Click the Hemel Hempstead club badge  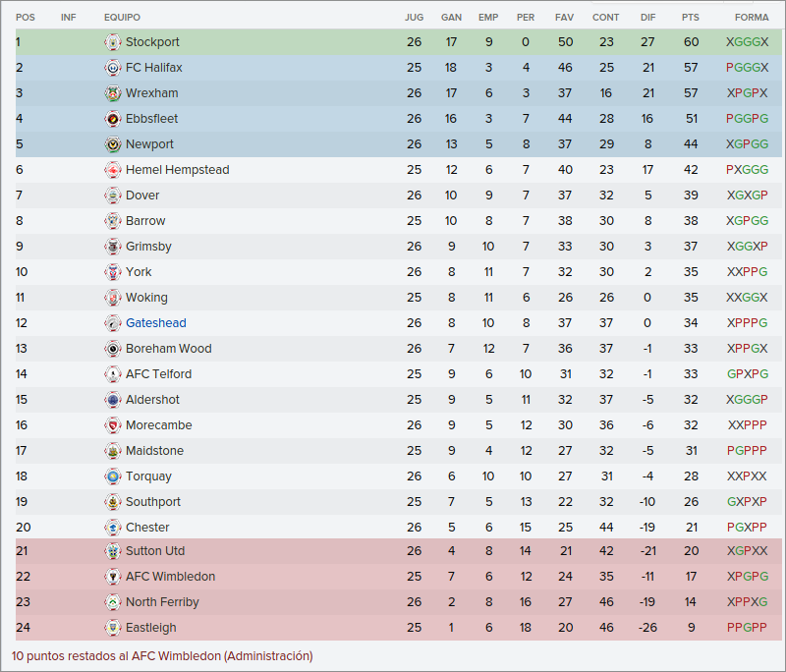[x=113, y=170]
